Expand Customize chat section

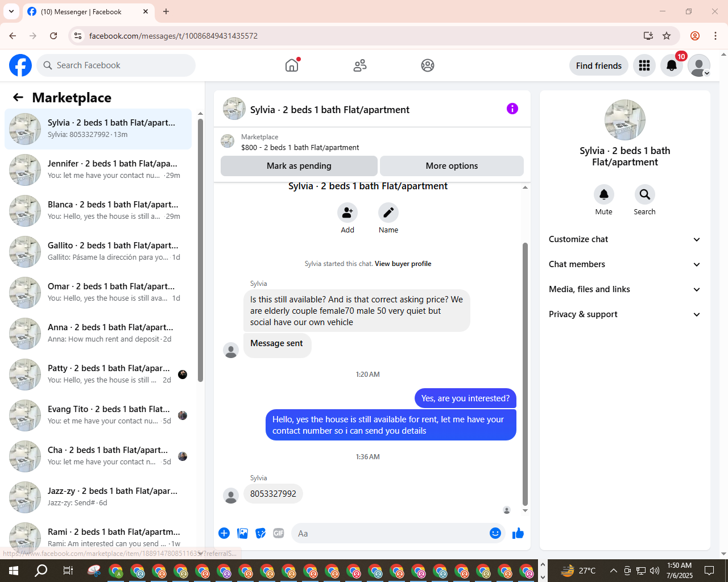point(624,239)
